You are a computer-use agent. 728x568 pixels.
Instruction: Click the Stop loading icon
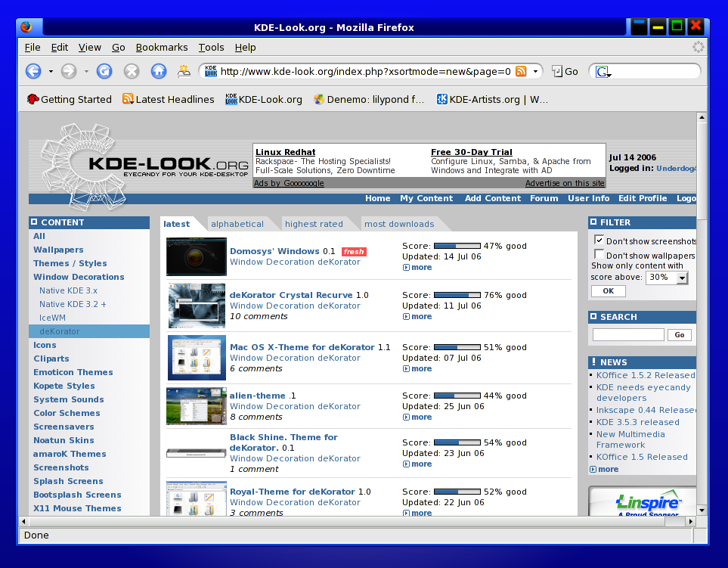point(132,71)
